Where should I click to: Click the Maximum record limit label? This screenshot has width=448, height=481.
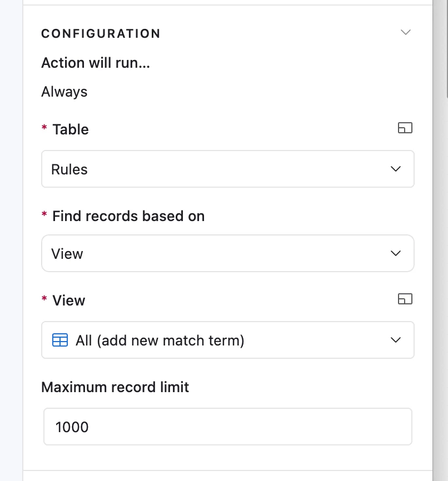[x=115, y=387]
